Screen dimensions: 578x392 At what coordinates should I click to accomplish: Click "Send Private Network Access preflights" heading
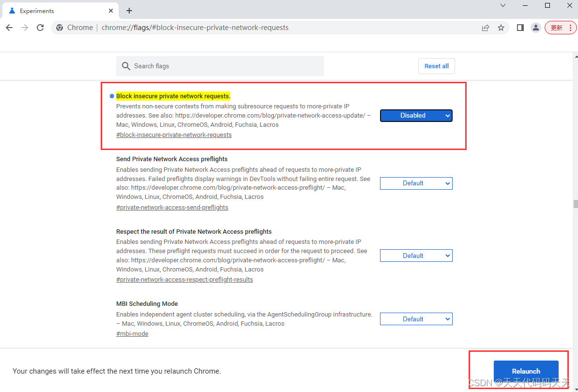(172, 159)
